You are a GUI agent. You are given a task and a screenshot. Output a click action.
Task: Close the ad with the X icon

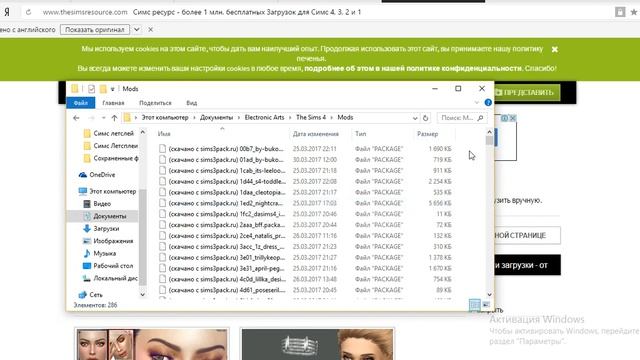pos(513,118)
